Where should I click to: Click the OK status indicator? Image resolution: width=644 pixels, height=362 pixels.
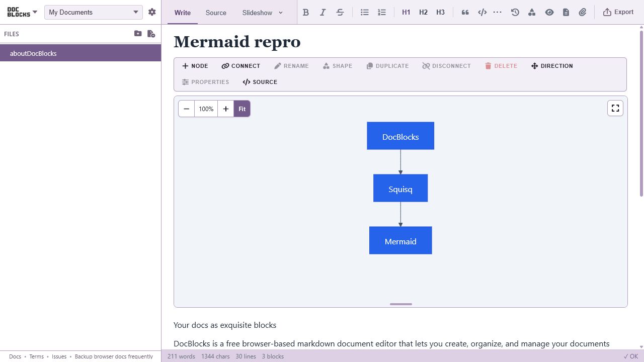[x=630, y=356]
